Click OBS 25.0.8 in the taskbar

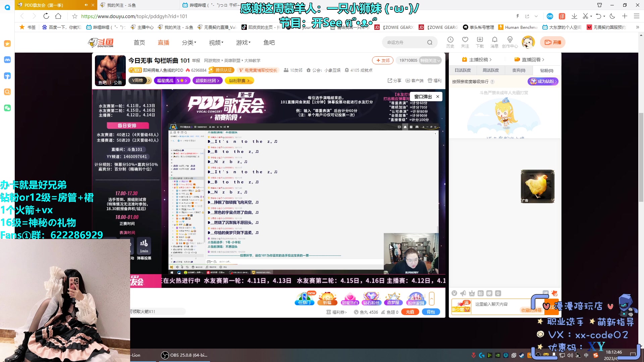(184, 355)
